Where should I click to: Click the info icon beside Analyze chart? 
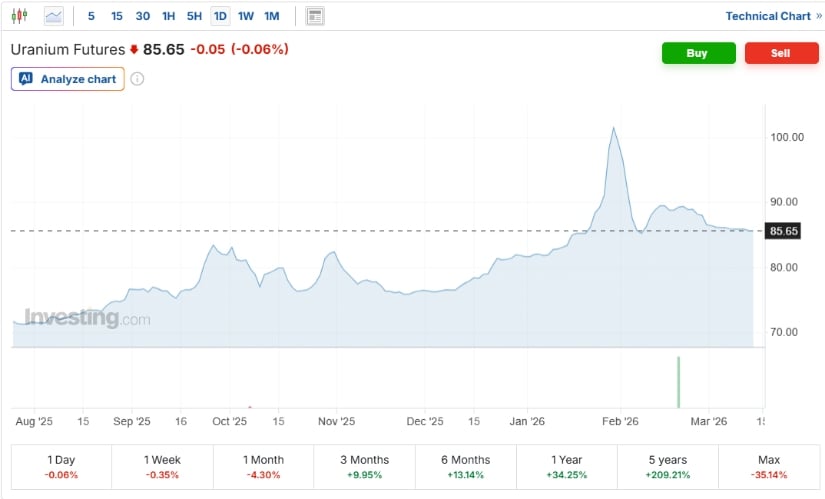(137, 79)
